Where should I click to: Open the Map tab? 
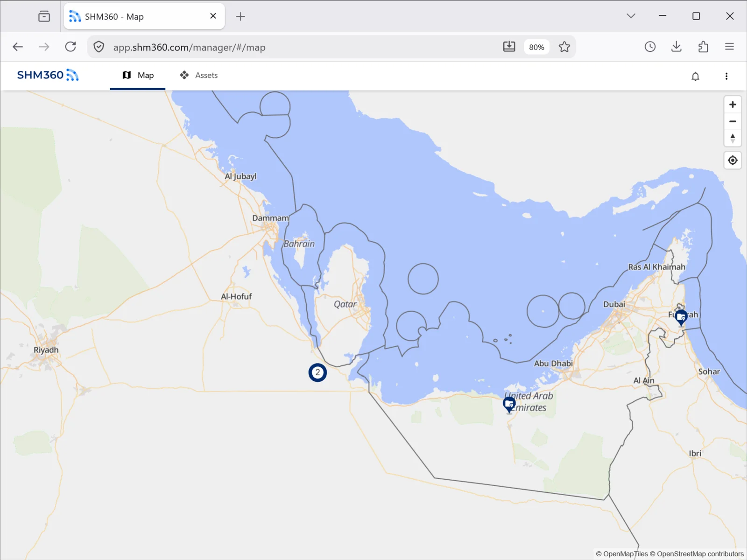138,76
